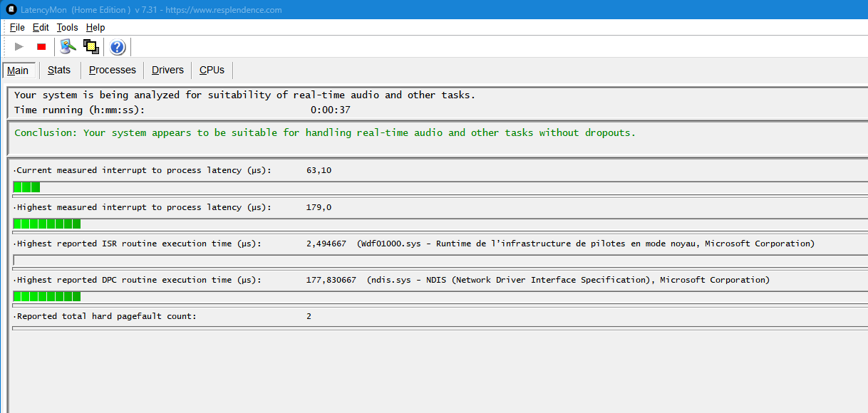This screenshot has width=868, height=413.
Task: Click the Start monitoring play icon
Action: click(x=19, y=47)
